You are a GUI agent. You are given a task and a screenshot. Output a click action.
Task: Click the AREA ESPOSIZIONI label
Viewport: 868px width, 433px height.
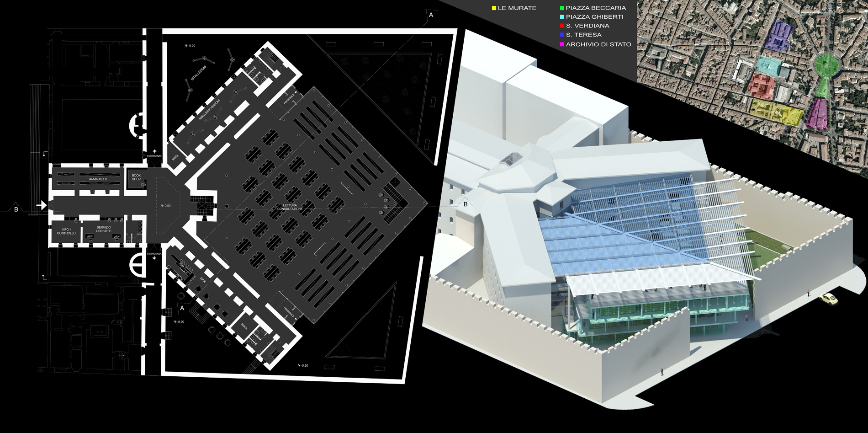210,110
